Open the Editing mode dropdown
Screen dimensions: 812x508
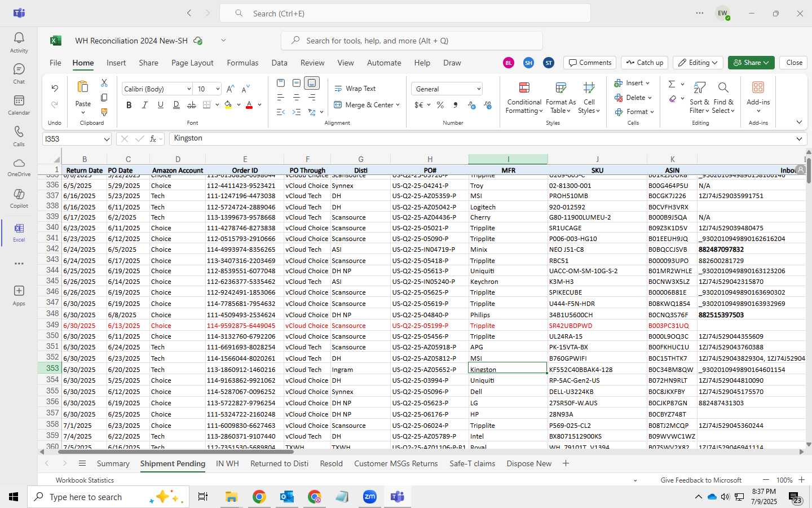(699, 63)
